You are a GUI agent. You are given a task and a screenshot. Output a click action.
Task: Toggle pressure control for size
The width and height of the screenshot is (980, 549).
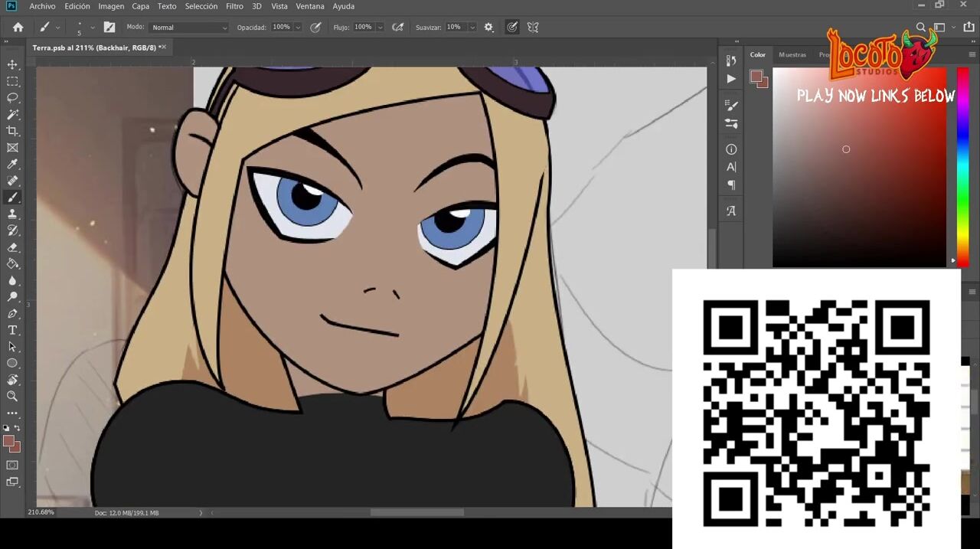512,27
